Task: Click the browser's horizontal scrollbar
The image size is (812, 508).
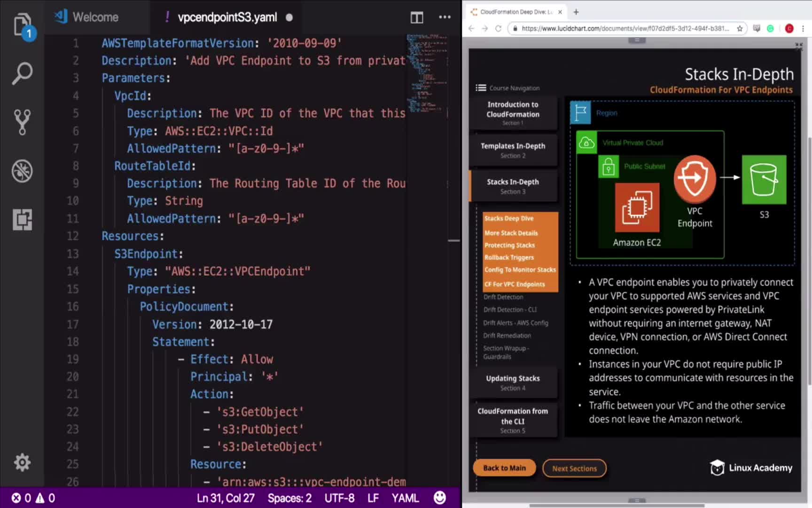Action: point(617,506)
